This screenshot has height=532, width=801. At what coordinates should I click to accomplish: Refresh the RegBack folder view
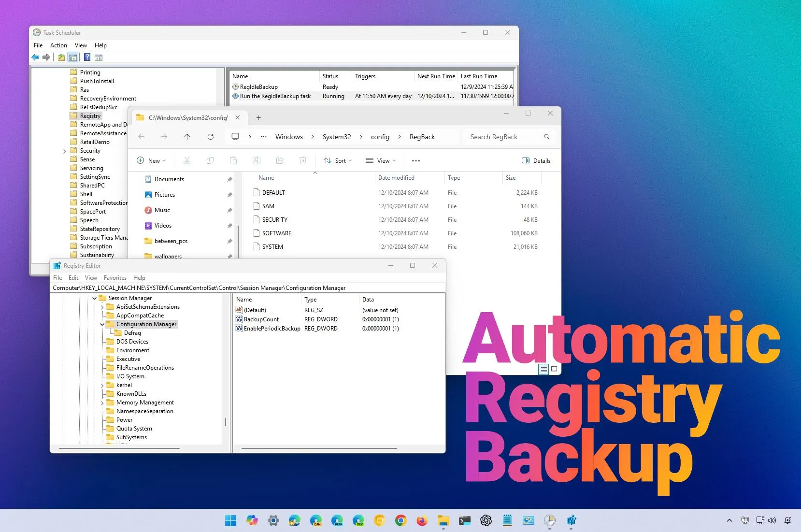click(211, 137)
